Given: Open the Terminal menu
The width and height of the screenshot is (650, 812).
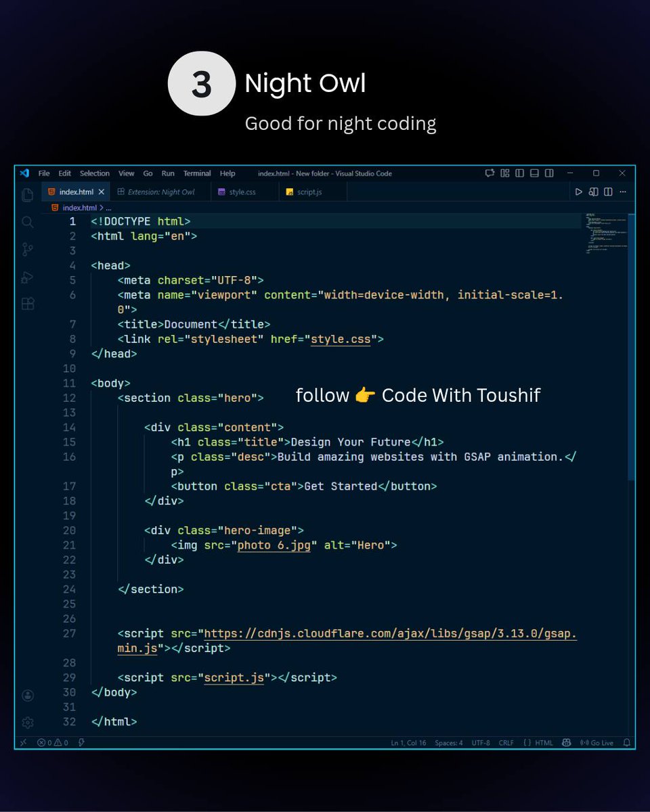Looking at the screenshot, I should [197, 173].
